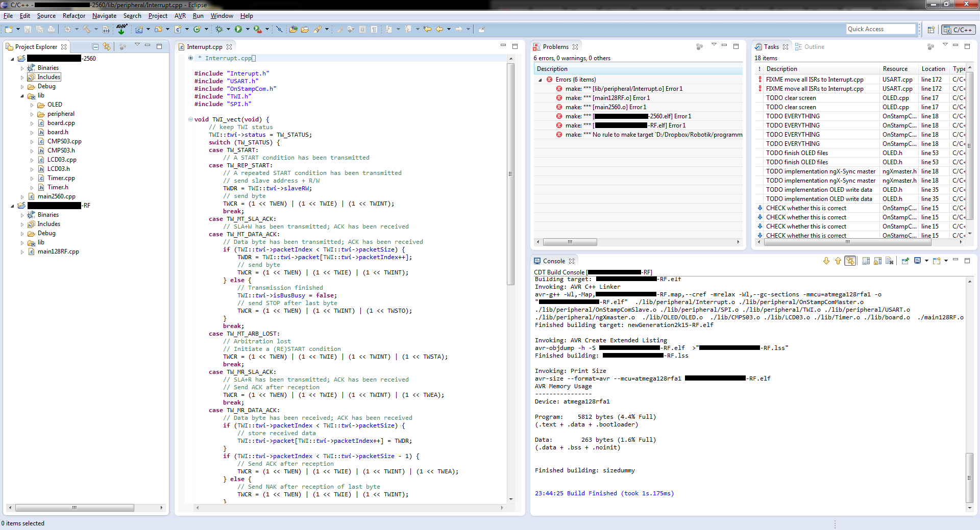The image size is (980, 530).
Task: Switch to the Outline tab
Action: coord(814,46)
